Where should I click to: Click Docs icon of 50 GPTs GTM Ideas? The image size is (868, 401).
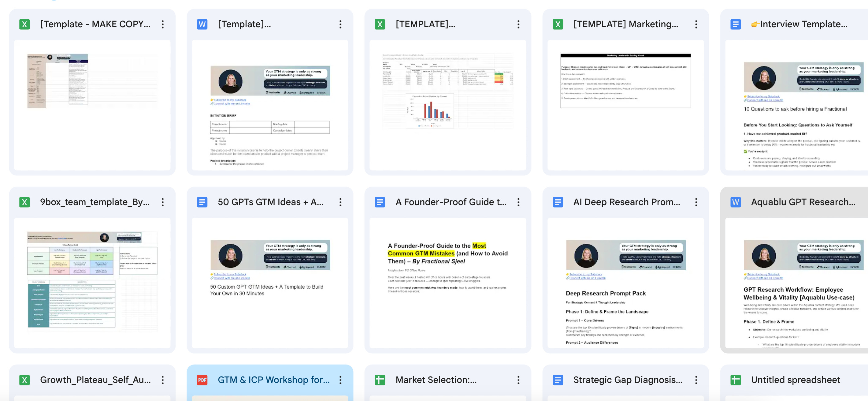202,202
